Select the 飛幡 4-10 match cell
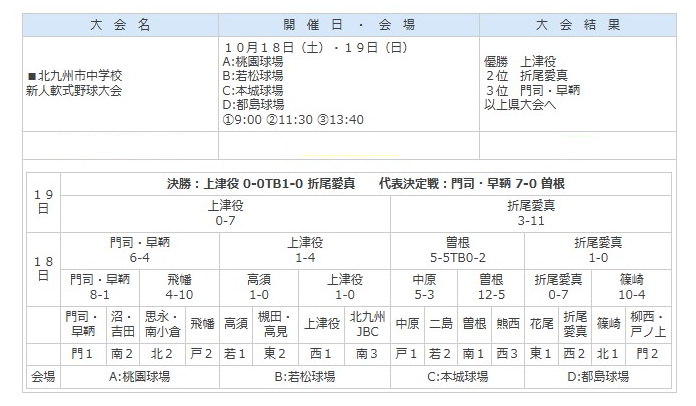 coord(179,288)
